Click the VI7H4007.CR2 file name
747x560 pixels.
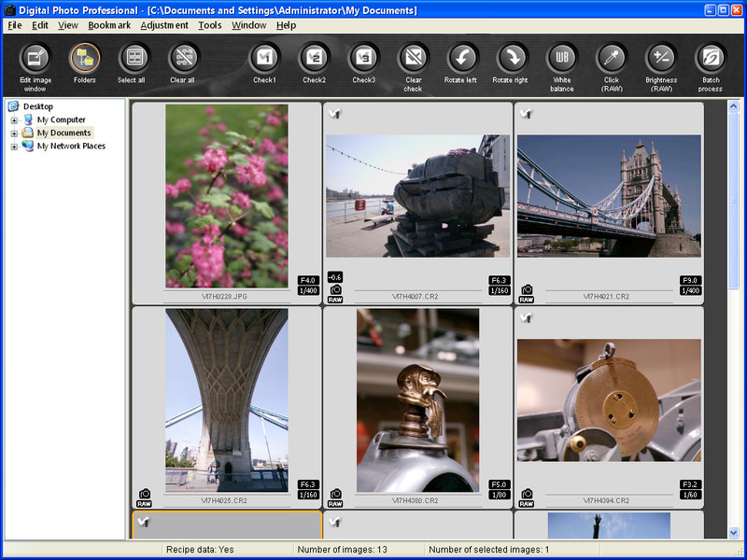pyautogui.click(x=415, y=296)
